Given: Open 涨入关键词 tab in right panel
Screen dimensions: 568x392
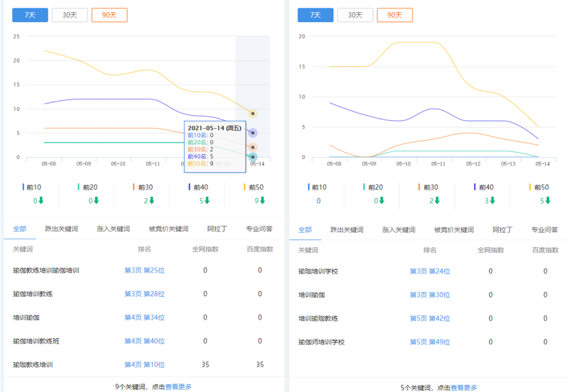Looking at the screenshot, I should 398,230.
